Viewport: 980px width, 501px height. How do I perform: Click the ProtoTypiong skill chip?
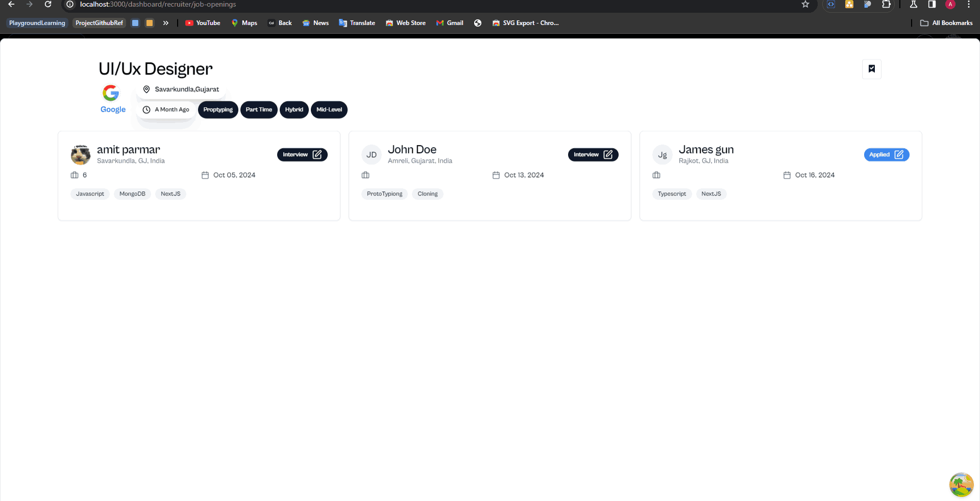(384, 194)
